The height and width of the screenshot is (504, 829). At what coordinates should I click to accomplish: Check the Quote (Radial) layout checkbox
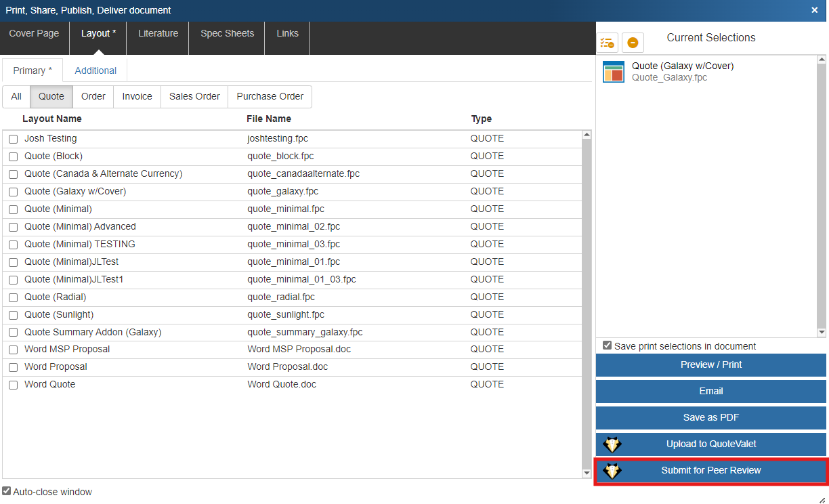(13, 297)
